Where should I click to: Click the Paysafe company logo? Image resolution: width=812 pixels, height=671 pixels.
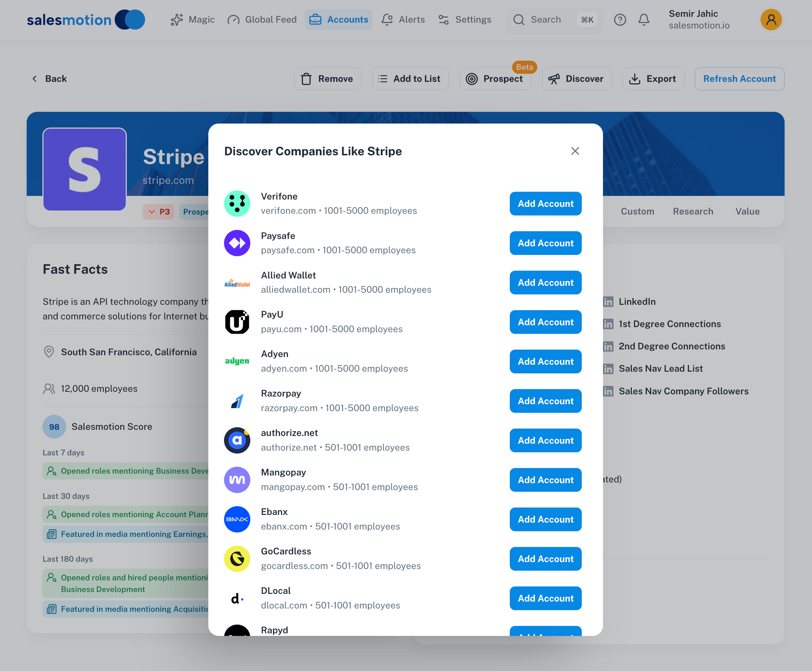pos(237,243)
